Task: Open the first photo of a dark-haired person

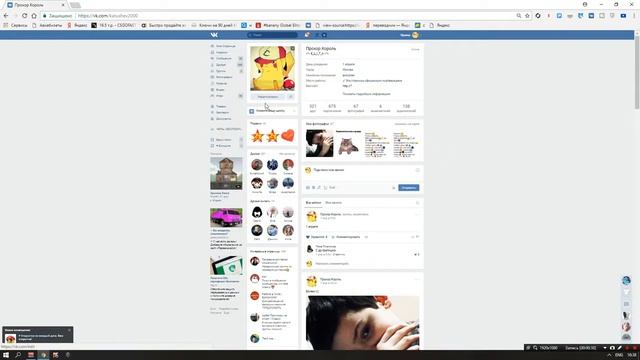Action: coord(320,143)
